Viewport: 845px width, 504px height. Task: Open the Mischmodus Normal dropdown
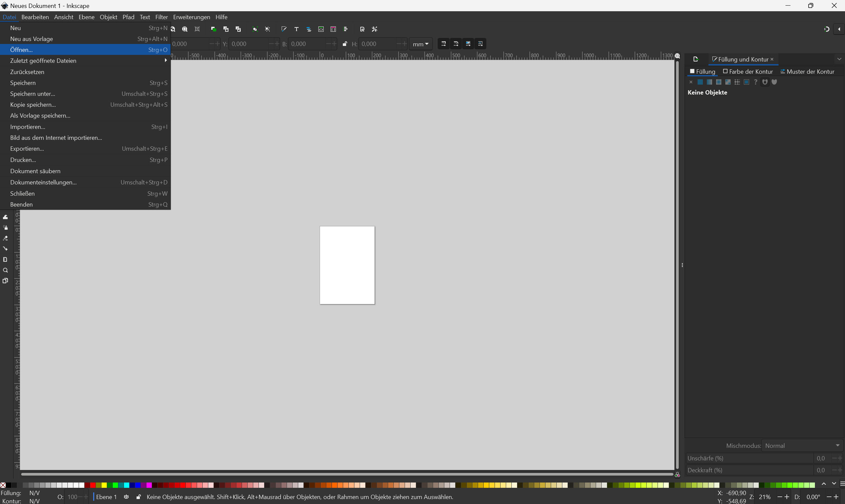pyautogui.click(x=802, y=446)
